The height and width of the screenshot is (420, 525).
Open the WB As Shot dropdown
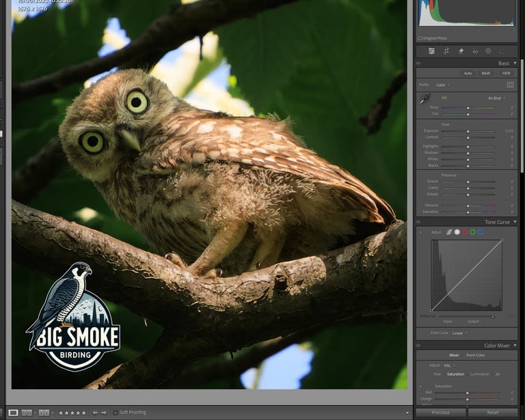tap(496, 98)
